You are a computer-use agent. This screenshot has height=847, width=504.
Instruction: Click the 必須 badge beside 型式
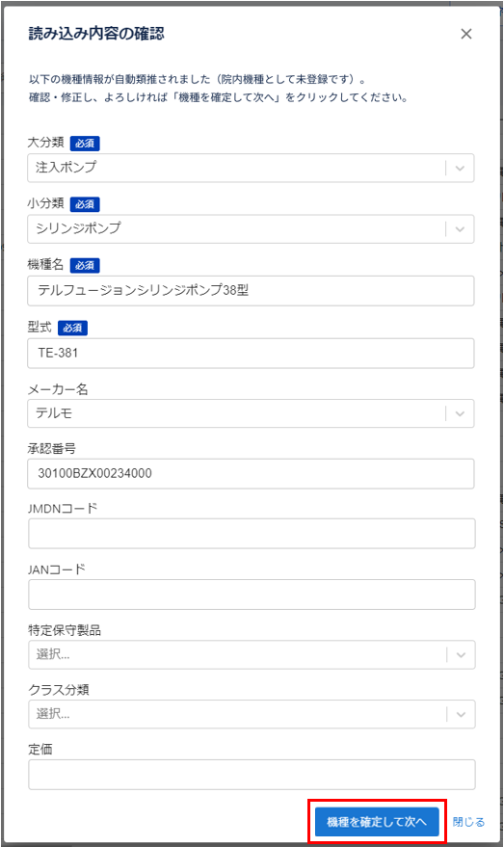72,328
